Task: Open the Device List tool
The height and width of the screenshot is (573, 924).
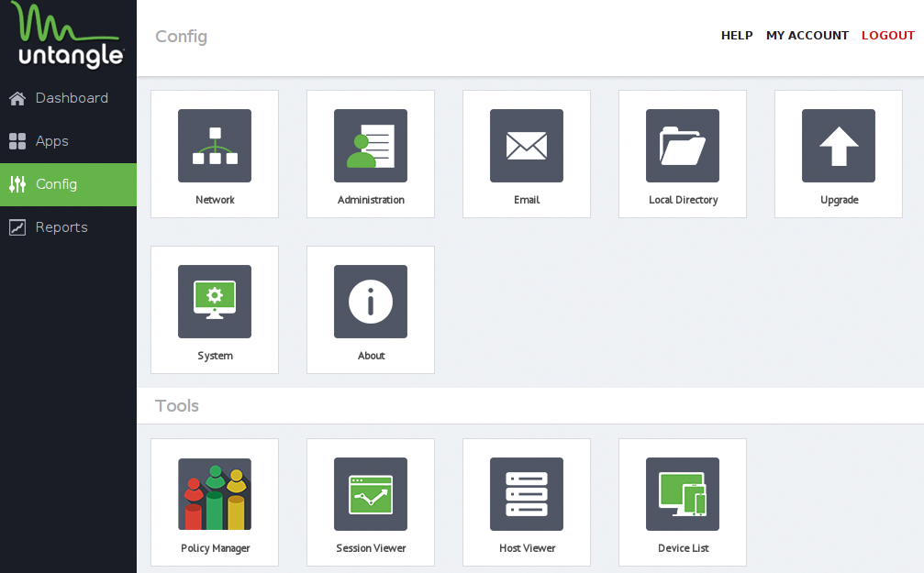Action: click(x=683, y=502)
